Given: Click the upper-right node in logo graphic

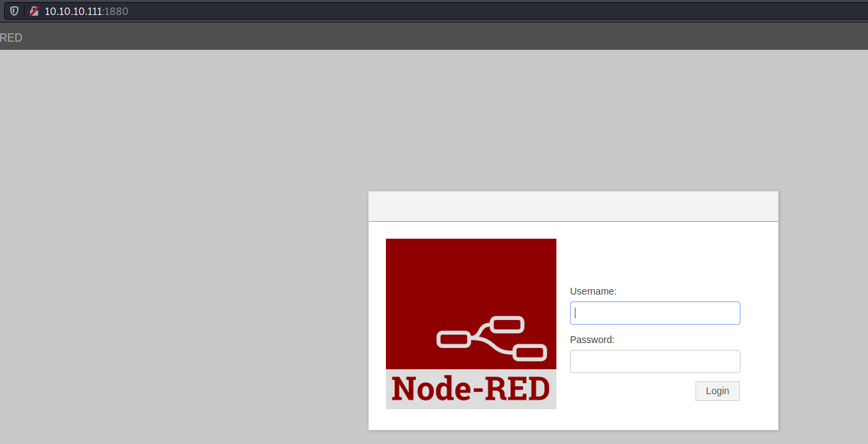Looking at the screenshot, I should click(507, 324).
